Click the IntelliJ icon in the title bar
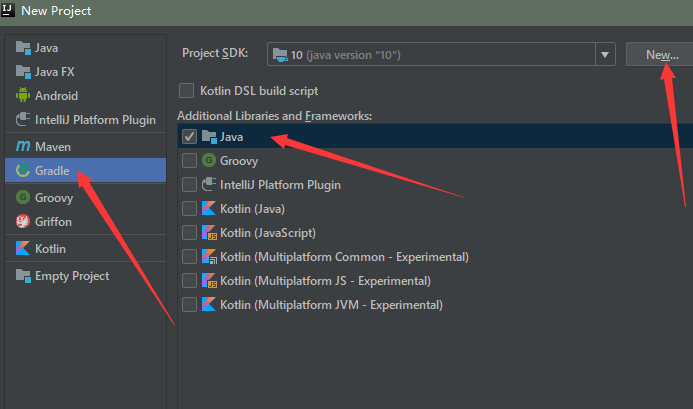This screenshot has width=693, height=409. point(8,10)
